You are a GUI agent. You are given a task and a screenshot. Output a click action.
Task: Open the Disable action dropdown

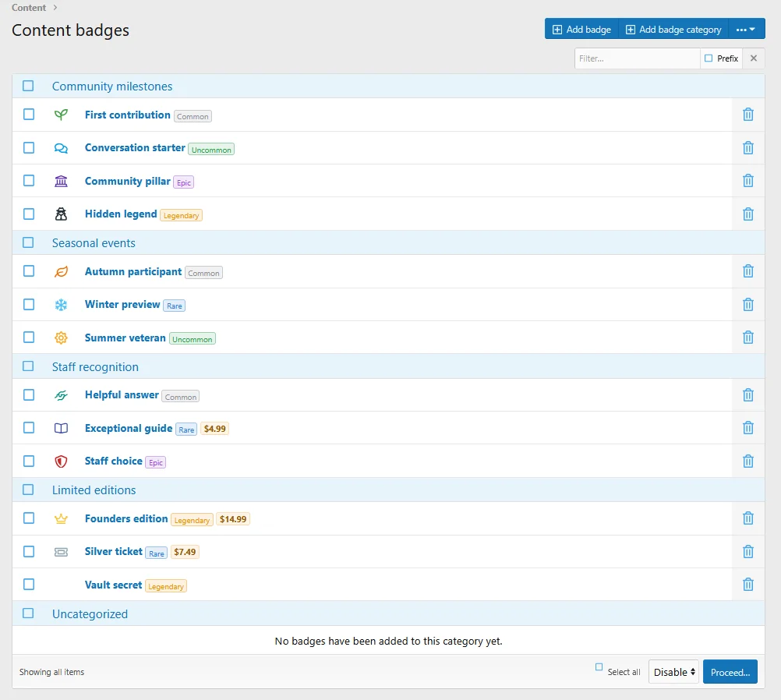[x=673, y=672]
